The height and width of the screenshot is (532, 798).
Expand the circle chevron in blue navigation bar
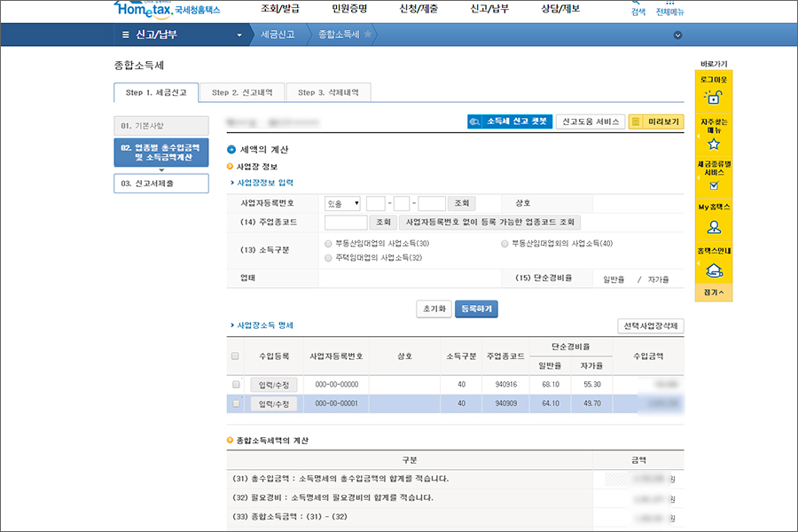coord(677,35)
